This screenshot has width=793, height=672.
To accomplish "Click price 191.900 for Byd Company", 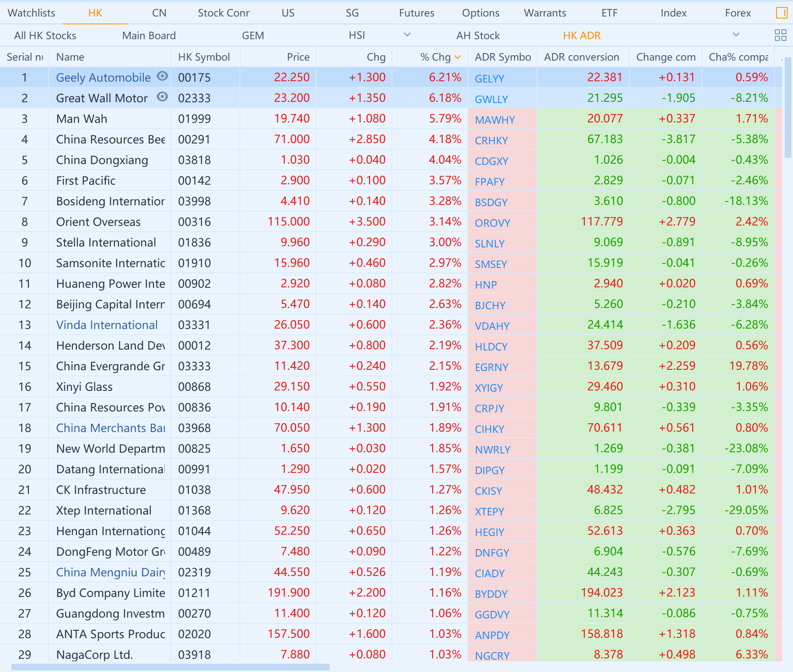I will [289, 592].
